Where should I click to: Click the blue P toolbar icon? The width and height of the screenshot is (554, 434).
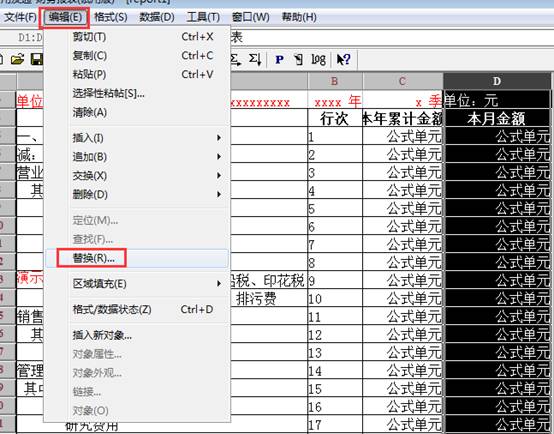point(279,59)
